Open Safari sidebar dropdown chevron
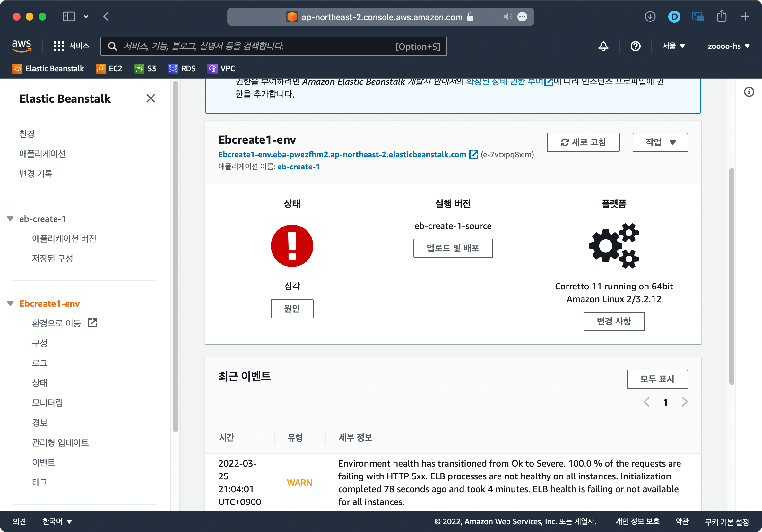Viewport: 762px width, 532px height. click(86, 17)
